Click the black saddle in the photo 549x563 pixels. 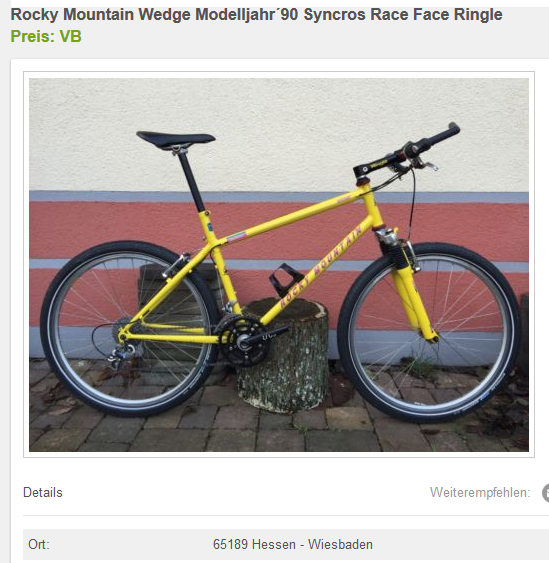176,139
